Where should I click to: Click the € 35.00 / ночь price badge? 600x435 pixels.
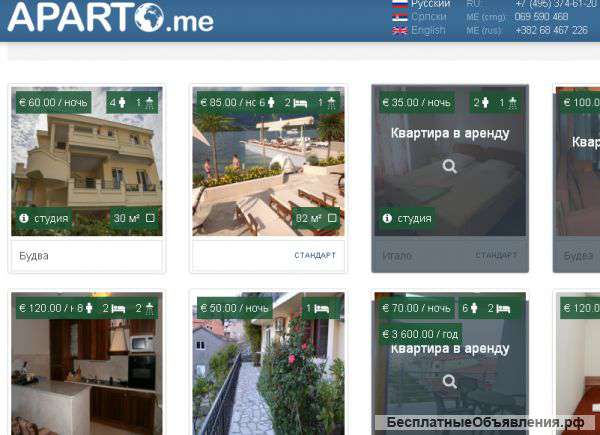[417, 102]
